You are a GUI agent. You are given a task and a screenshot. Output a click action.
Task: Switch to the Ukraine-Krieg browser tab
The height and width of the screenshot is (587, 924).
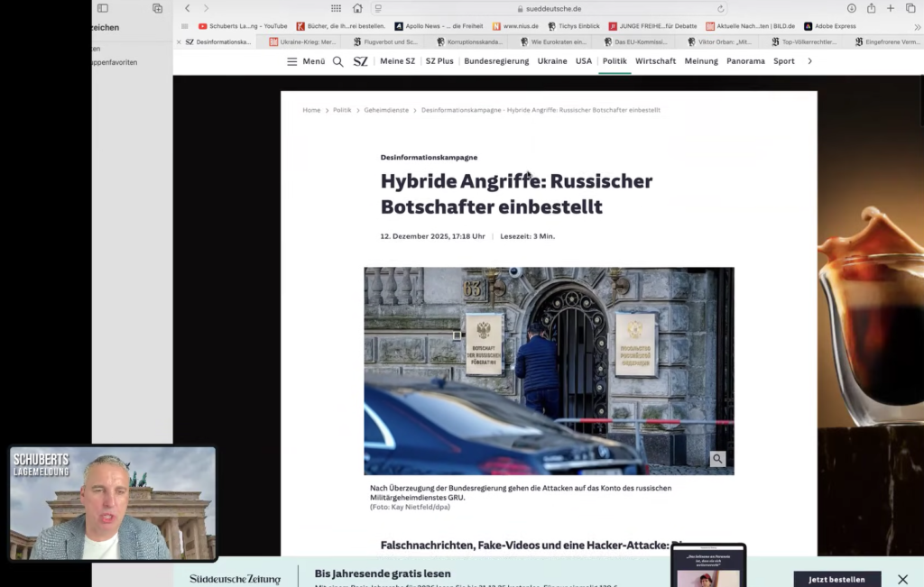coord(303,41)
